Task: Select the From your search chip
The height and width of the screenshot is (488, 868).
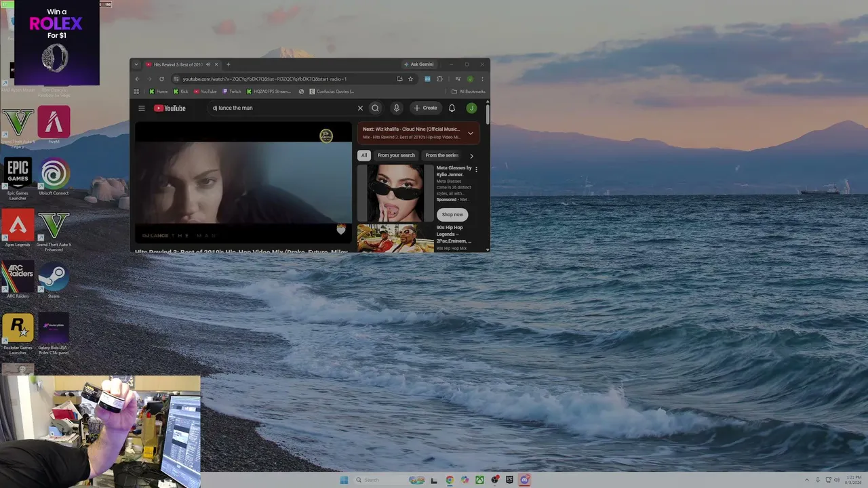Action: pos(396,155)
